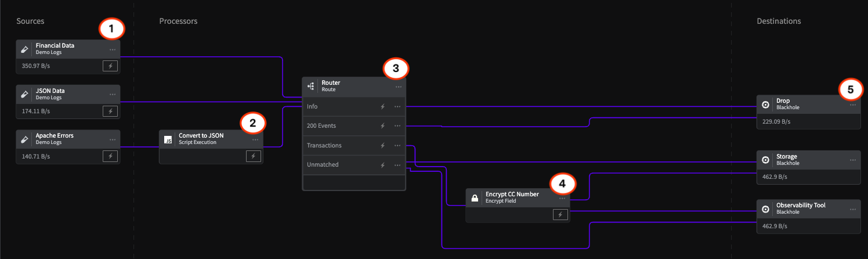
Task: Click the 350.97 B/s throughput value
Action: pos(35,66)
